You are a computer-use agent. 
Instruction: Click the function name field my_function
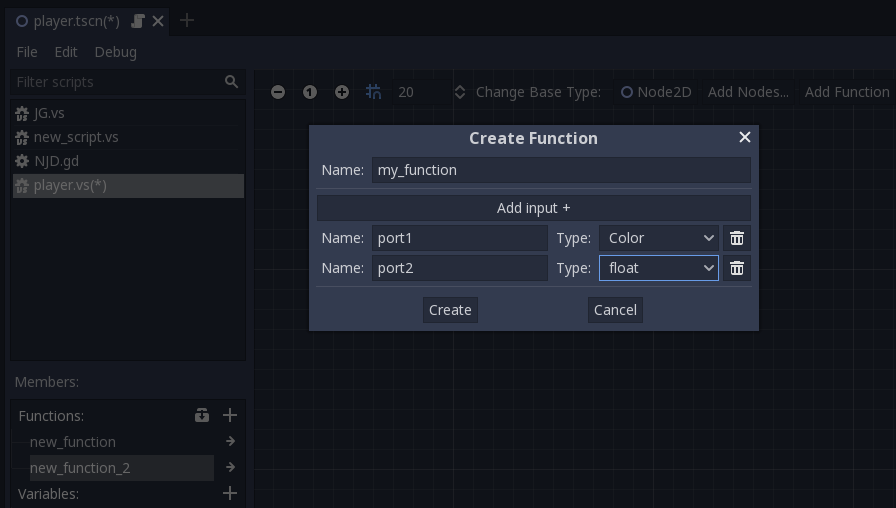point(561,170)
